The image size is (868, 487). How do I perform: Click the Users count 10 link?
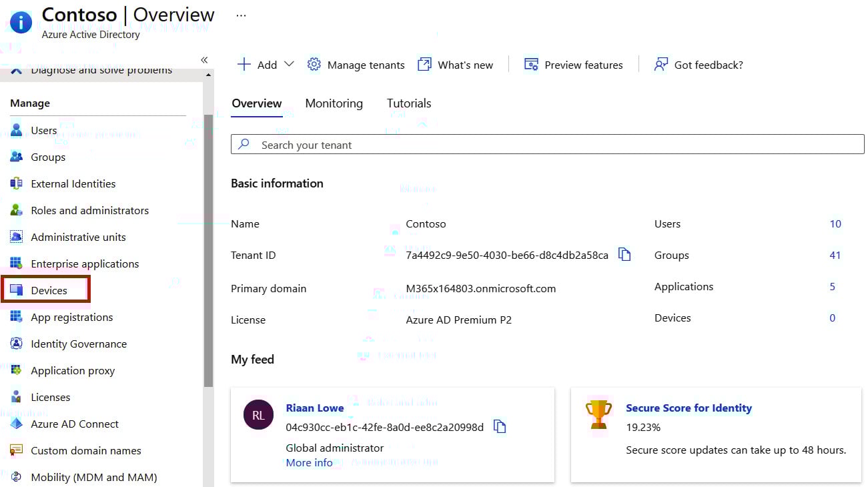835,223
